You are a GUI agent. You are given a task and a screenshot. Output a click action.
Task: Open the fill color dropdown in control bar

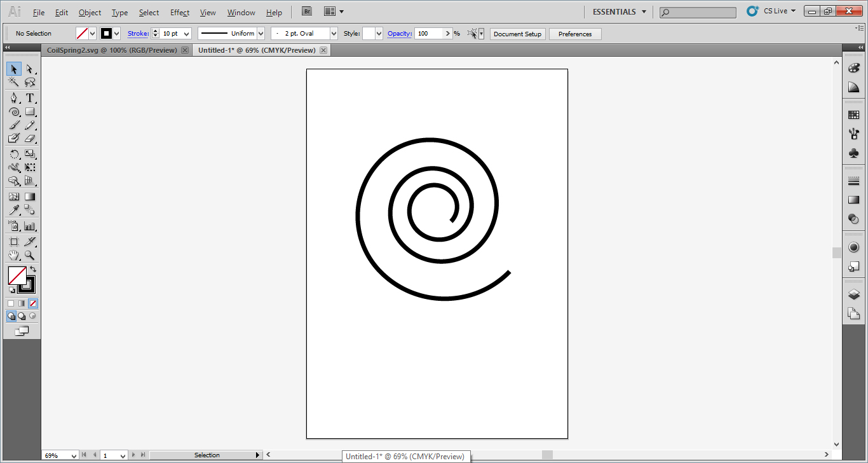[x=93, y=34]
